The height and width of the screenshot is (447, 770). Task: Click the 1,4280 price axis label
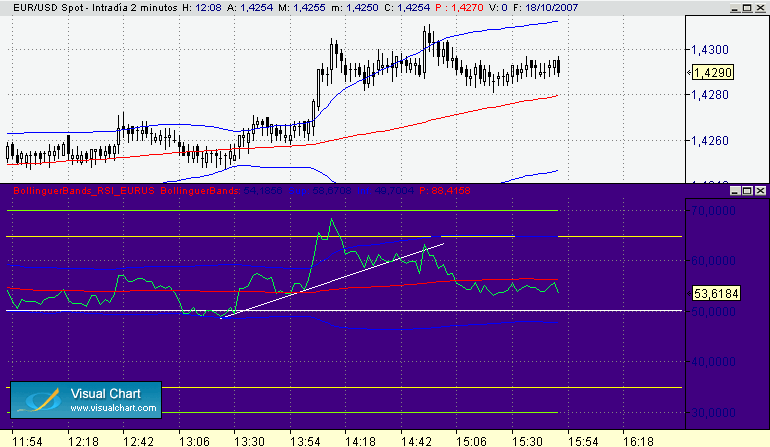tap(710, 94)
